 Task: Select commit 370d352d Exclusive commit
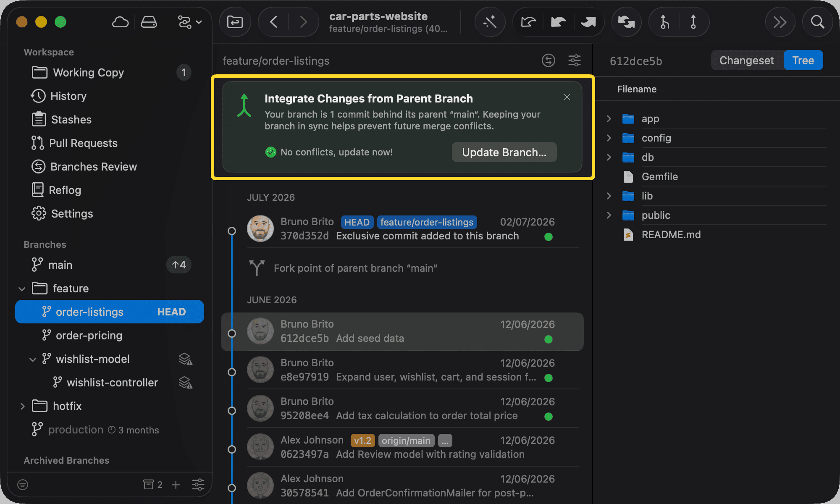(x=402, y=229)
